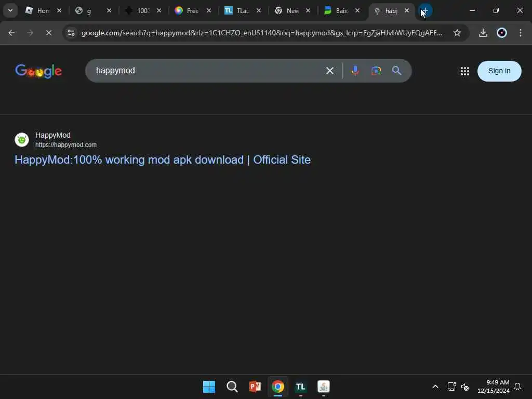
Task: Open the Java app in taskbar
Action: coord(323,387)
